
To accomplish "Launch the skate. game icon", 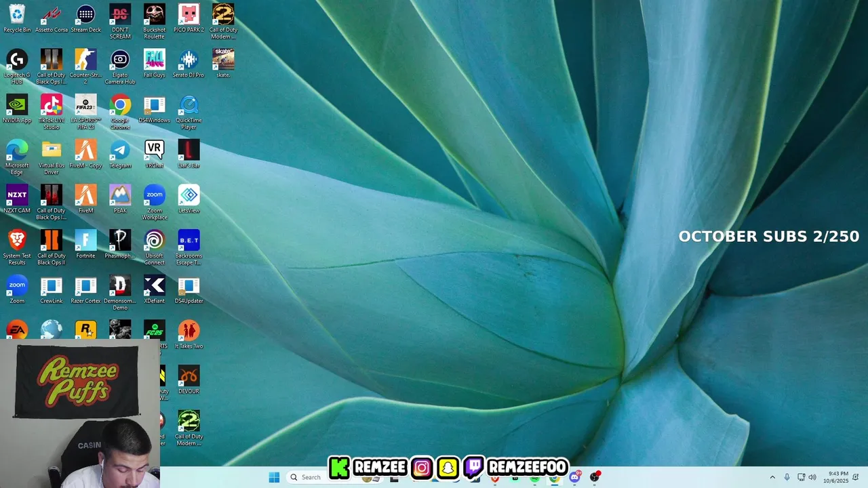I will tap(223, 64).
